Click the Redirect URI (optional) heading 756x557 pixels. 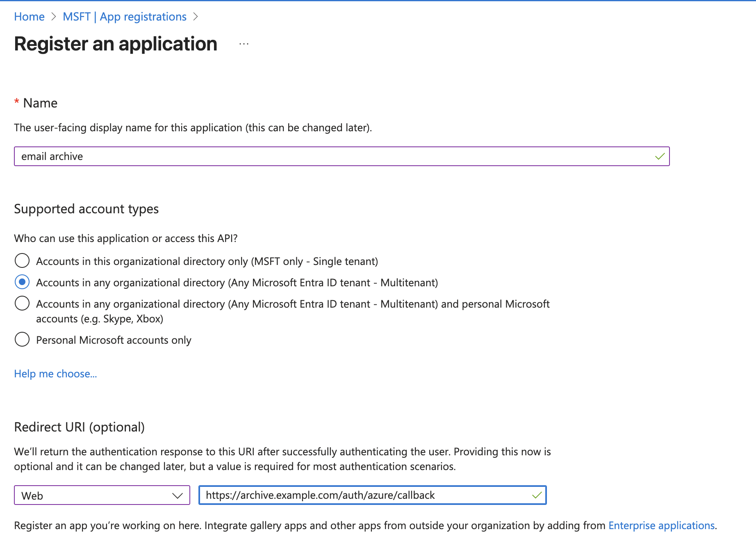(79, 427)
